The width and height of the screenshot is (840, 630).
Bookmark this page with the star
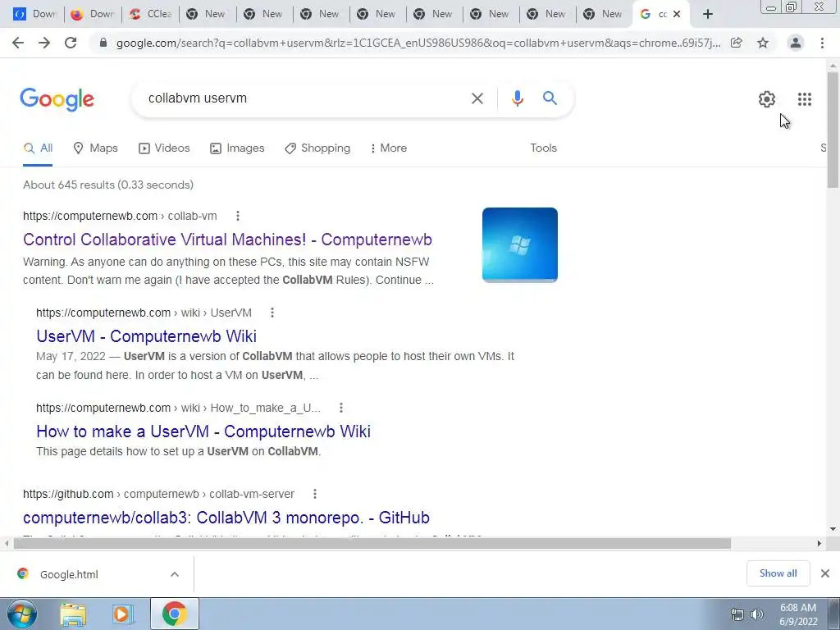763,43
